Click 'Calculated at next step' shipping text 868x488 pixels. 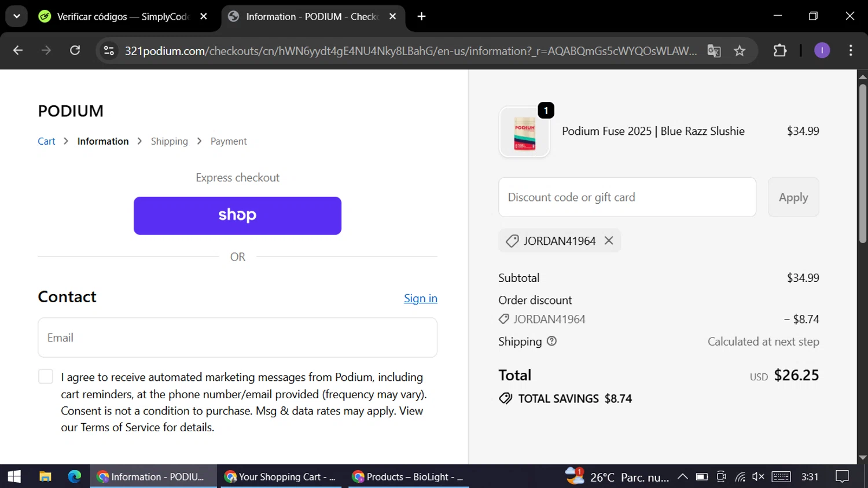coord(763,342)
